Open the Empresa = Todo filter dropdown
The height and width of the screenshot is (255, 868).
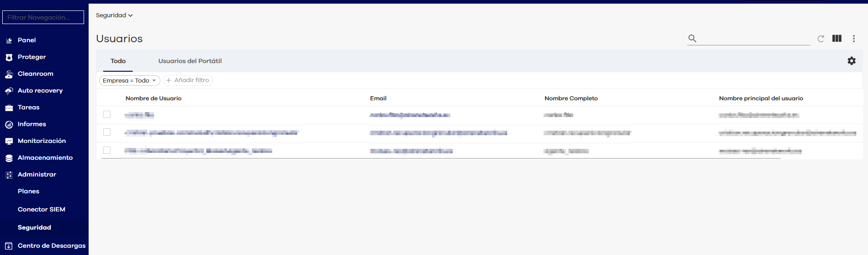click(130, 80)
